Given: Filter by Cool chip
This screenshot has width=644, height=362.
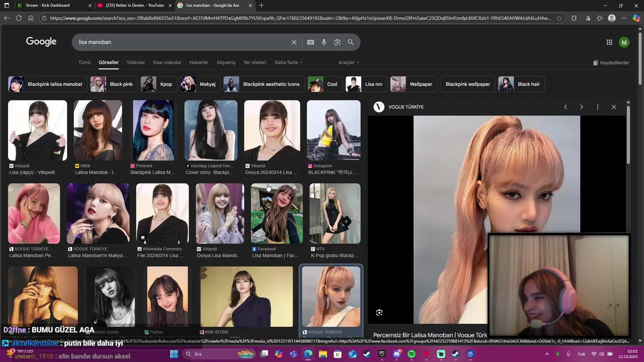Looking at the screenshot, I should point(325,84).
